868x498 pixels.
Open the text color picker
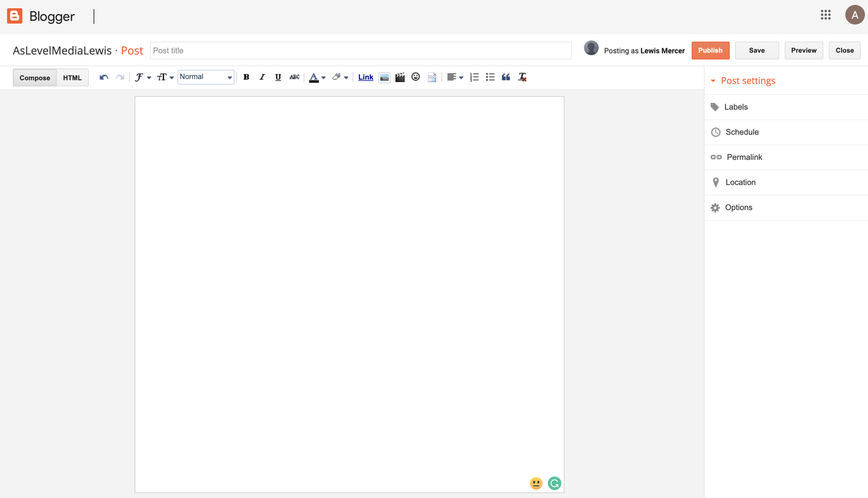[317, 77]
